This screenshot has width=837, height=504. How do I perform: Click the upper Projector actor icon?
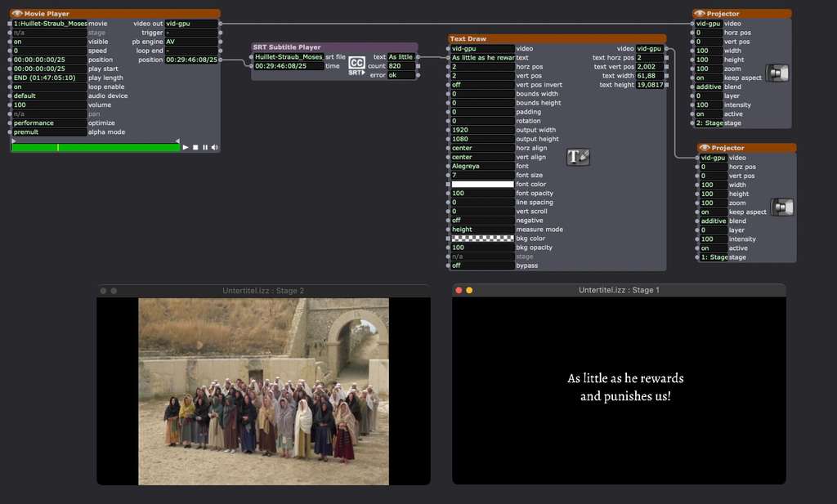(777, 74)
